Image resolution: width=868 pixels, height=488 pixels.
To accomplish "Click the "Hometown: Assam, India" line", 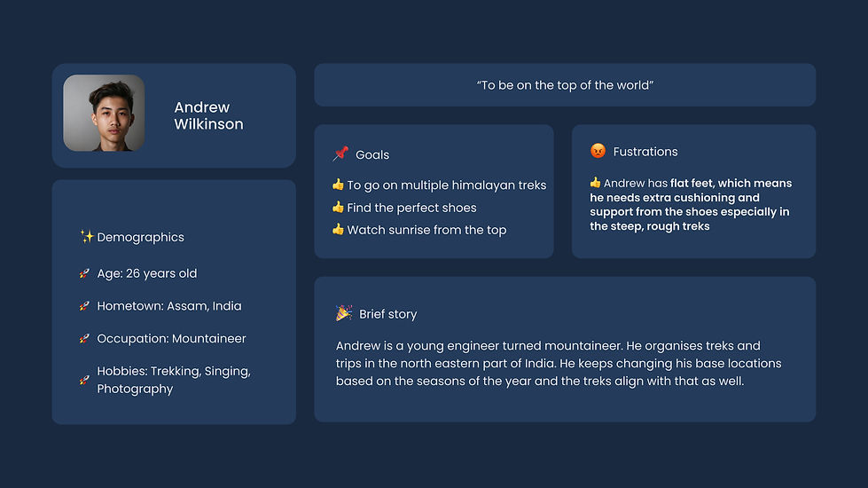I will 168,306.
